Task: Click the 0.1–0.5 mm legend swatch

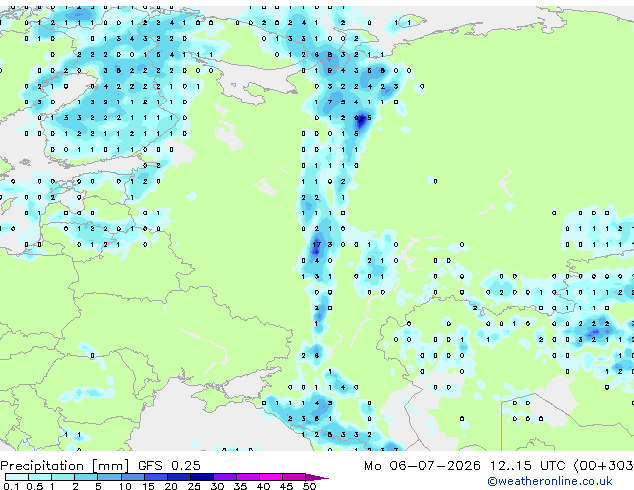Action: click(x=17, y=477)
